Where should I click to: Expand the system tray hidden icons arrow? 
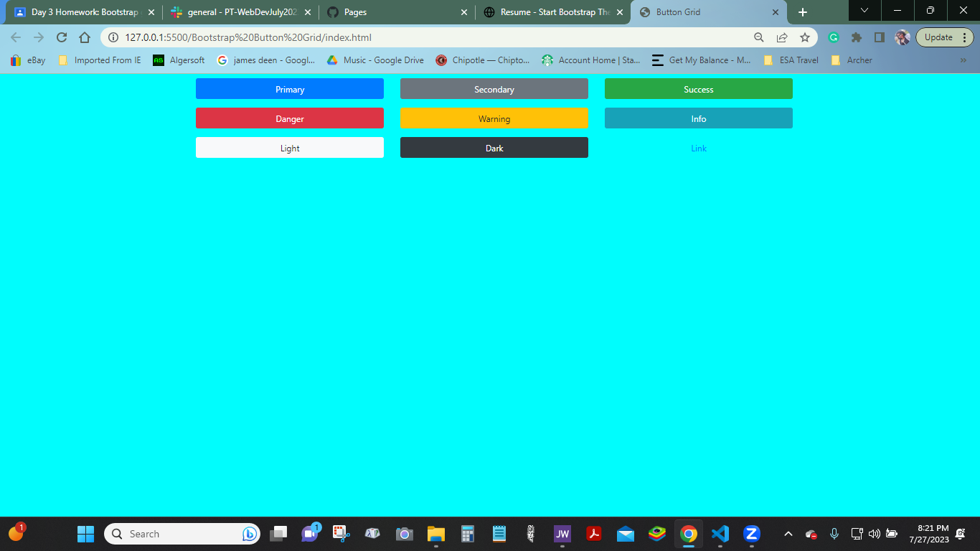788,534
